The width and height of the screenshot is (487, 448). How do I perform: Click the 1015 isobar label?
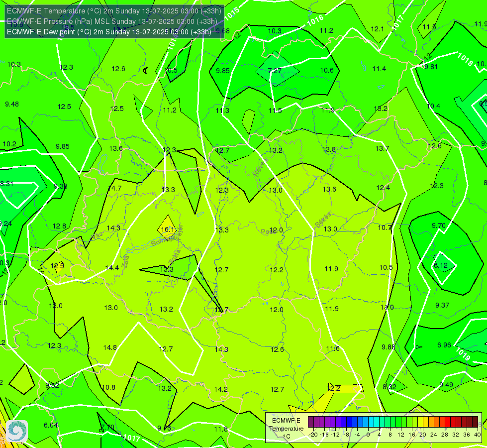pyautogui.click(x=232, y=14)
